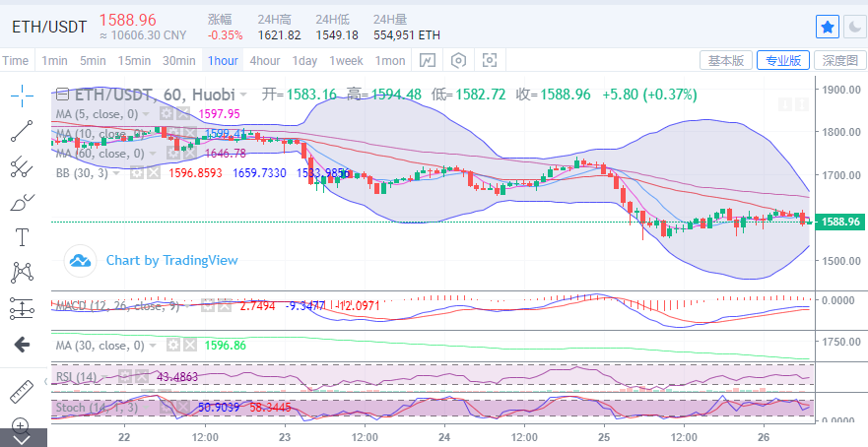Select the brush drawing tool
This screenshot has width=868, height=447.
(x=22, y=203)
